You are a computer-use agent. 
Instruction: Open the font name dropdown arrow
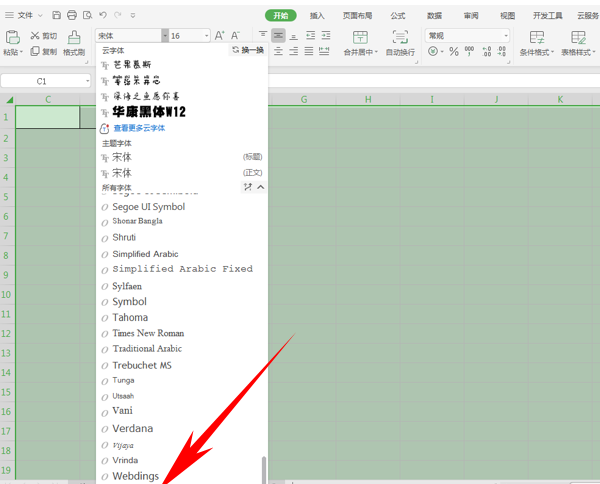(165, 36)
